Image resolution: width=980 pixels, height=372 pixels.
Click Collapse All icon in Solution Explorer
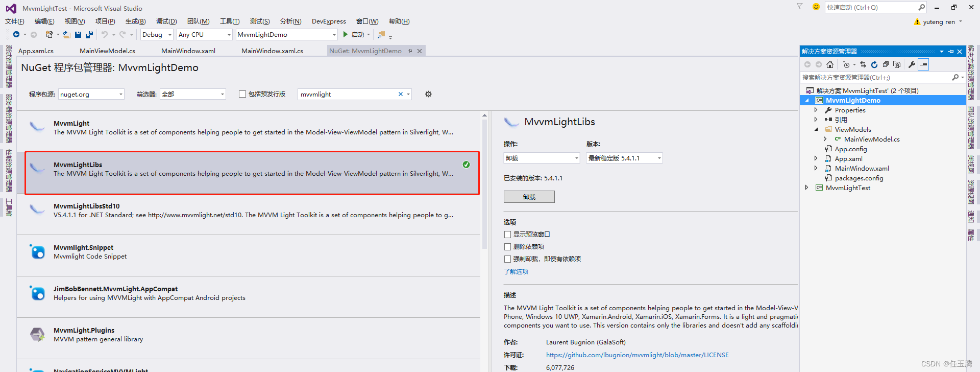[x=886, y=64]
